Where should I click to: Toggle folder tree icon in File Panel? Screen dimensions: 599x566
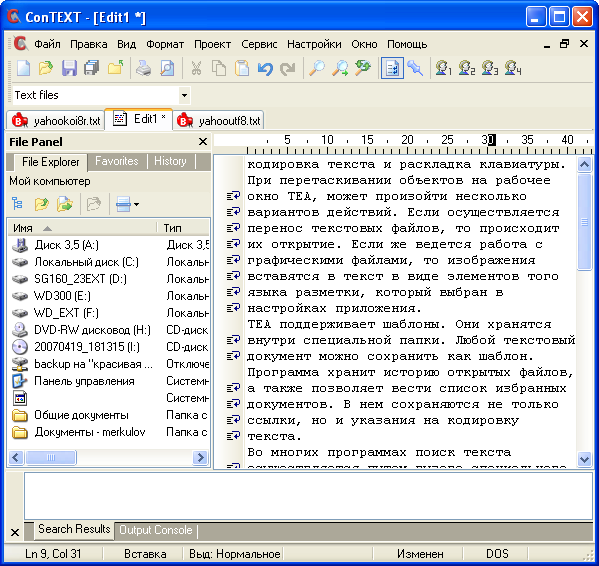[x=17, y=204]
